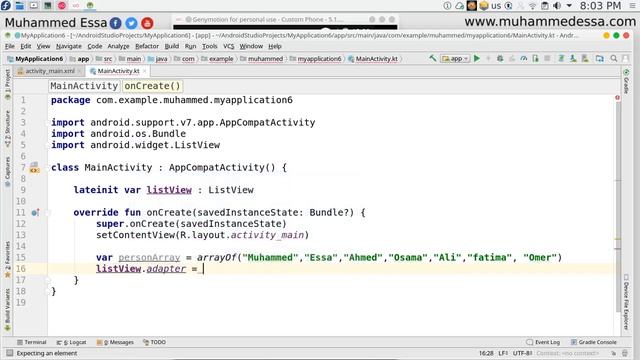Viewport: 640px width, 360px height.
Task: Click the UTF-8 encoding in the status bar
Action: [522, 353]
